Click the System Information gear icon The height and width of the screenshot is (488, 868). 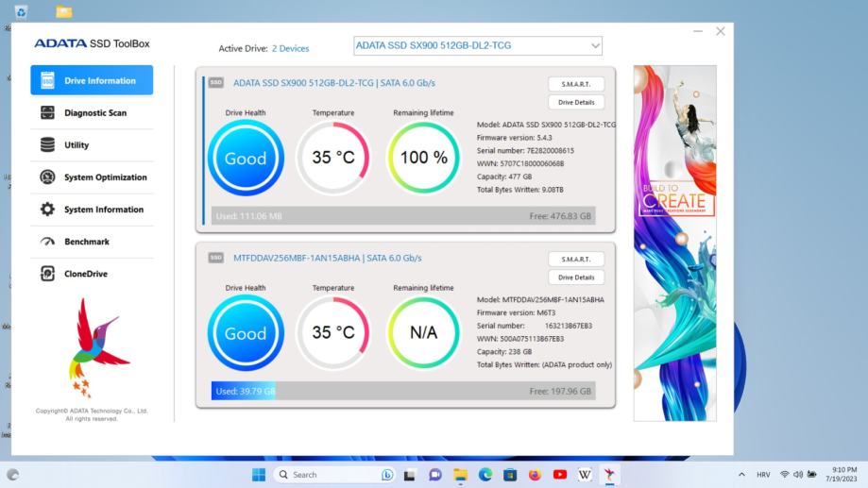tap(47, 210)
